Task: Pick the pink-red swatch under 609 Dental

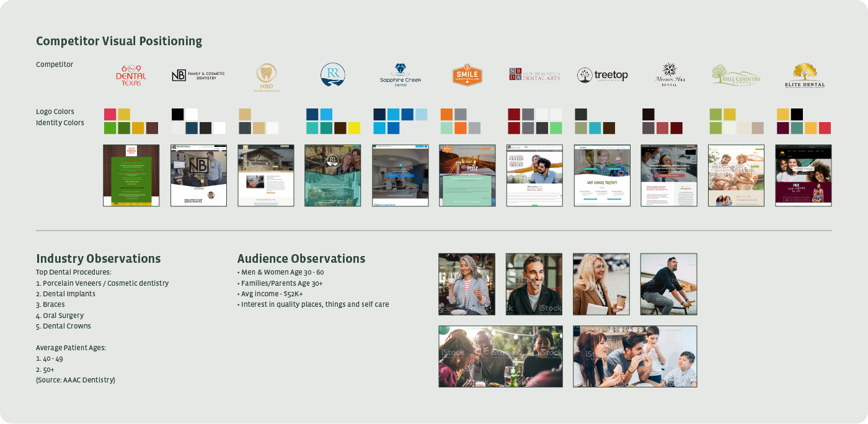Action: [110, 114]
